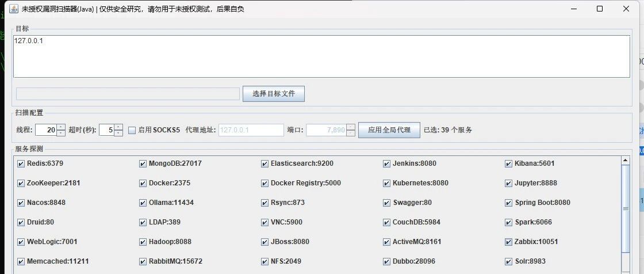
Task: Increase timeout seconds with up arrow
Action: tap(118, 127)
